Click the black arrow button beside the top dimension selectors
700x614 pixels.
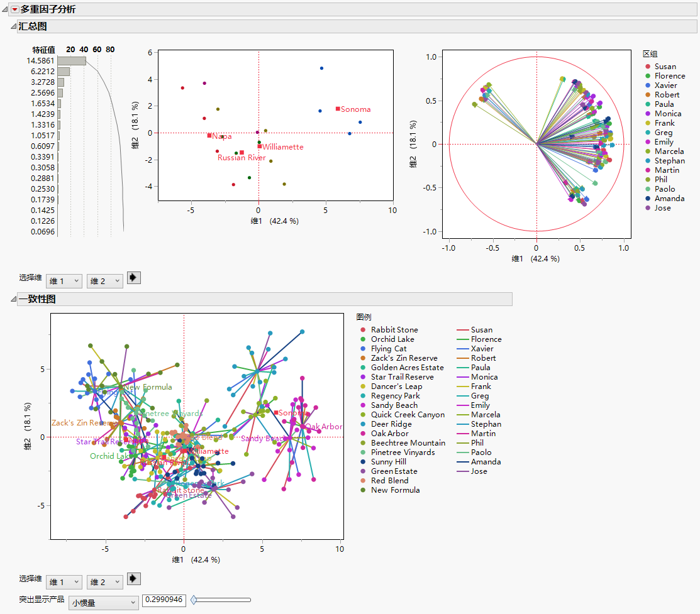click(133, 277)
